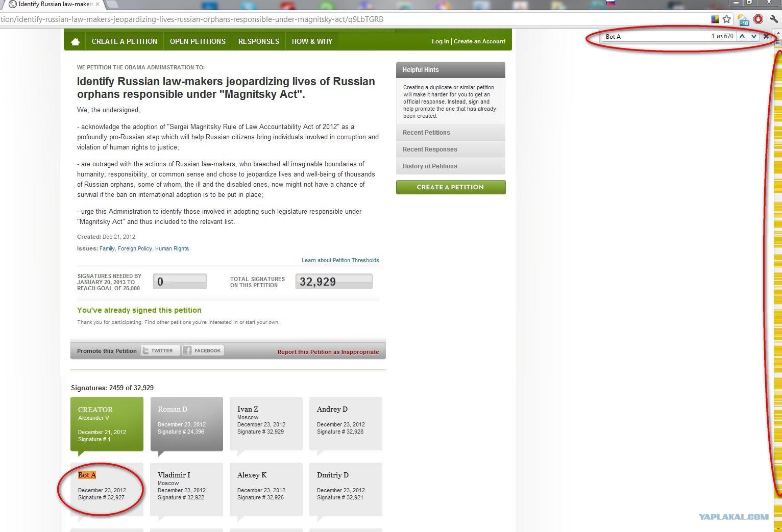The height and width of the screenshot is (532, 782).
Task: Collapse the Helpful Hints panel header
Action: tap(450, 70)
